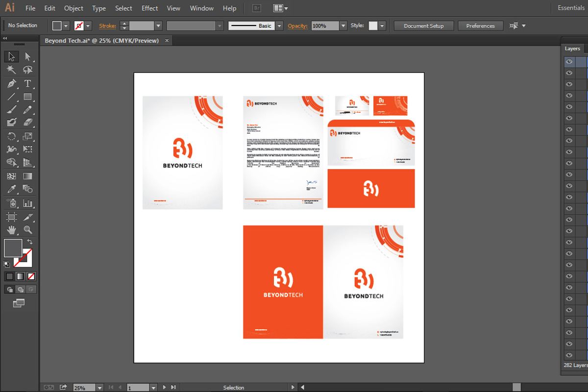Click the Preferences button
This screenshot has height=392, width=588.
click(480, 26)
